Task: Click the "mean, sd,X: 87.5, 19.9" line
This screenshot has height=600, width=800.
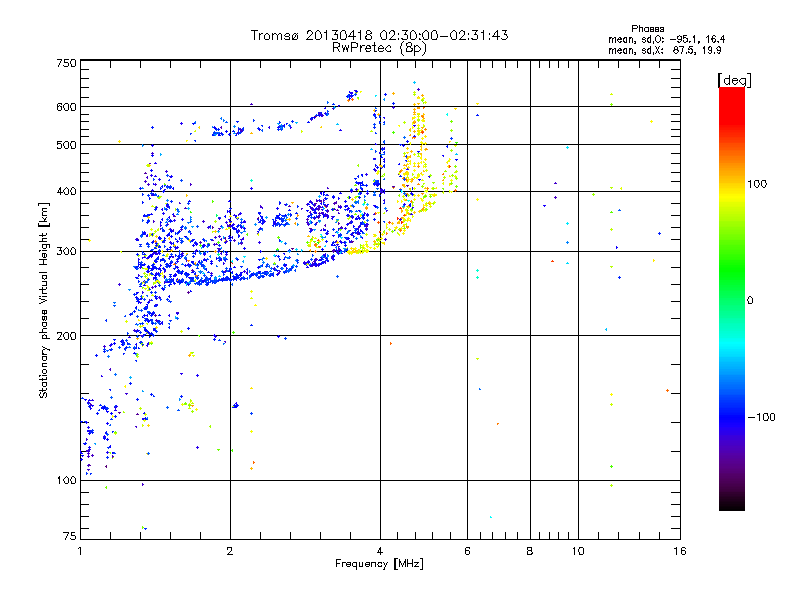Action: (664, 51)
